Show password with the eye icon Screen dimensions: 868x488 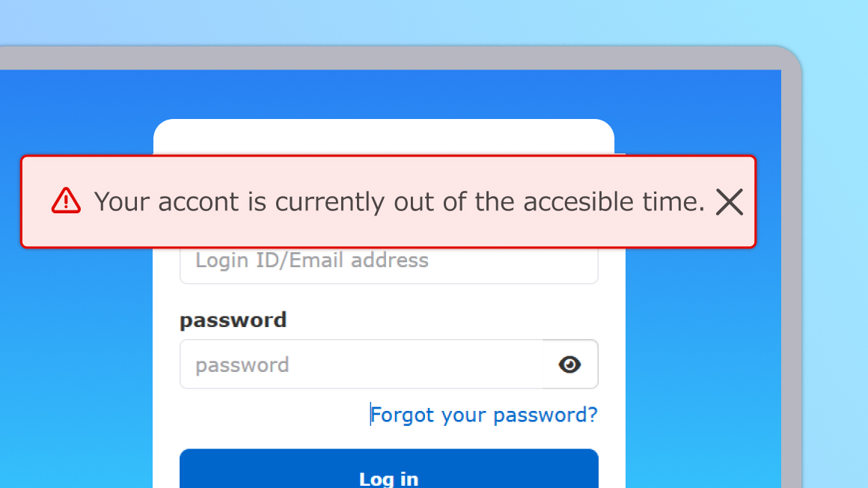[x=570, y=365]
